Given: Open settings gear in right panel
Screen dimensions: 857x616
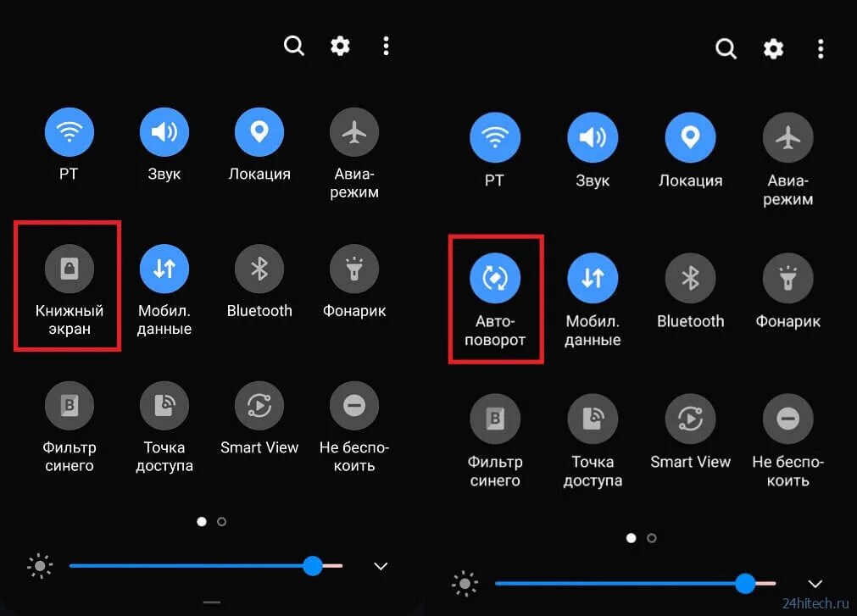Looking at the screenshot, I should (x=773, y=48).
